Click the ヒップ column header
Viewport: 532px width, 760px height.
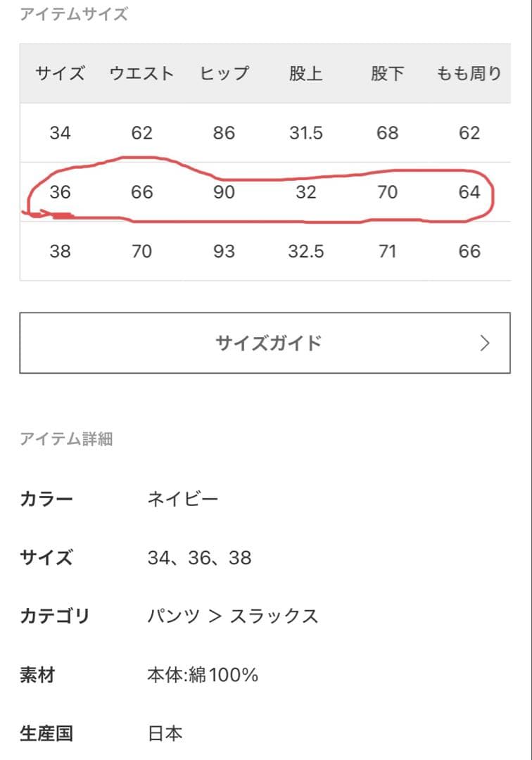click(224, 73)
